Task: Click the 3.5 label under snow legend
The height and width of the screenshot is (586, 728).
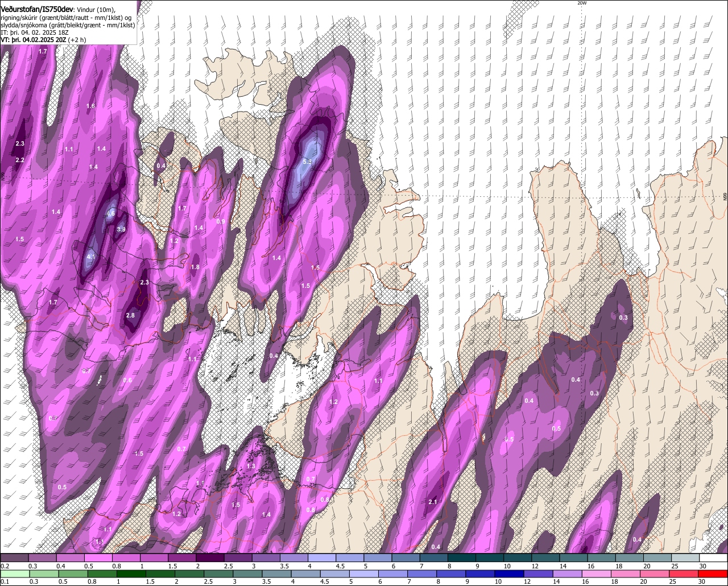Action: coord(284,566)
